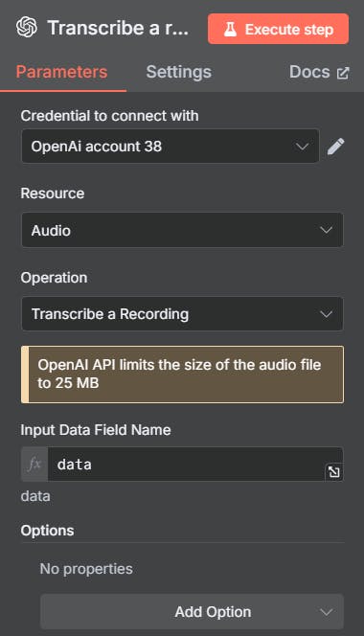Click the Credential to connect with label
The width and height of the screenshot is (364, 636).
(110, 116)
